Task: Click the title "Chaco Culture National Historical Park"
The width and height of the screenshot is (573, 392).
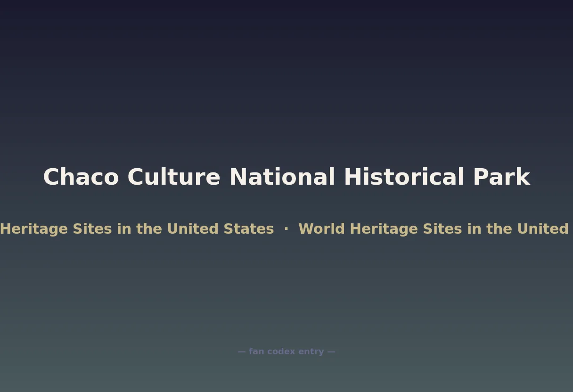Action: pos(286,177)
